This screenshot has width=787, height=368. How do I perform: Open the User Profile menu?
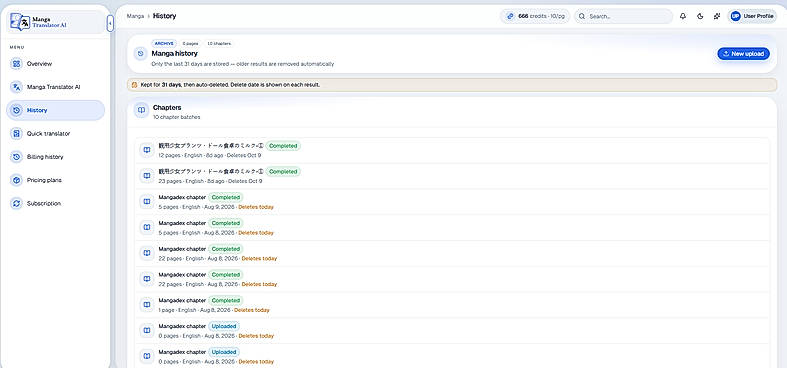[x=752, y=16]
